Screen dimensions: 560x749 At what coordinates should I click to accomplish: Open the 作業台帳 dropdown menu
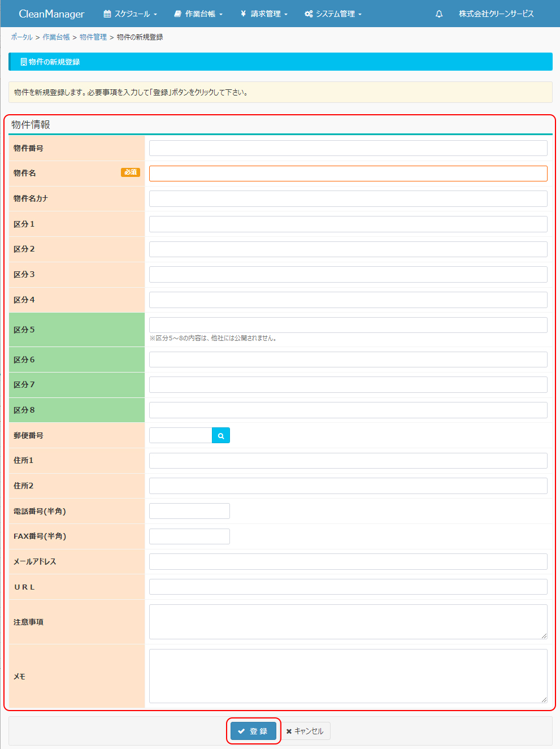point(198,14)
